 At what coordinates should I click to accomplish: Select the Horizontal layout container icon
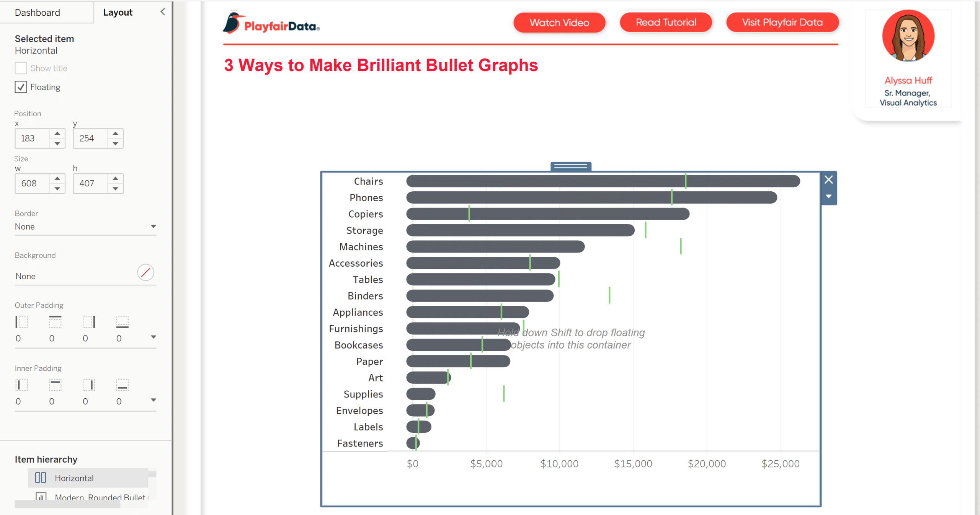[40, 478]
